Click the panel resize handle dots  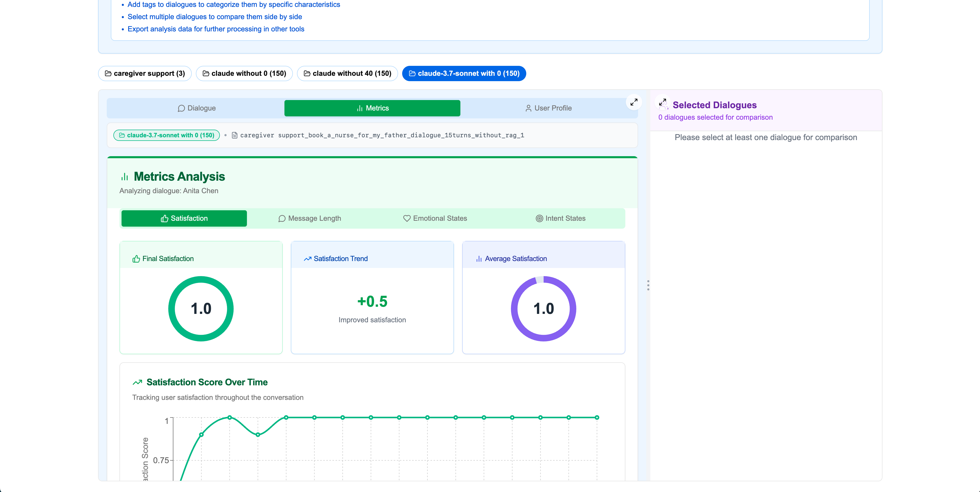648,285
